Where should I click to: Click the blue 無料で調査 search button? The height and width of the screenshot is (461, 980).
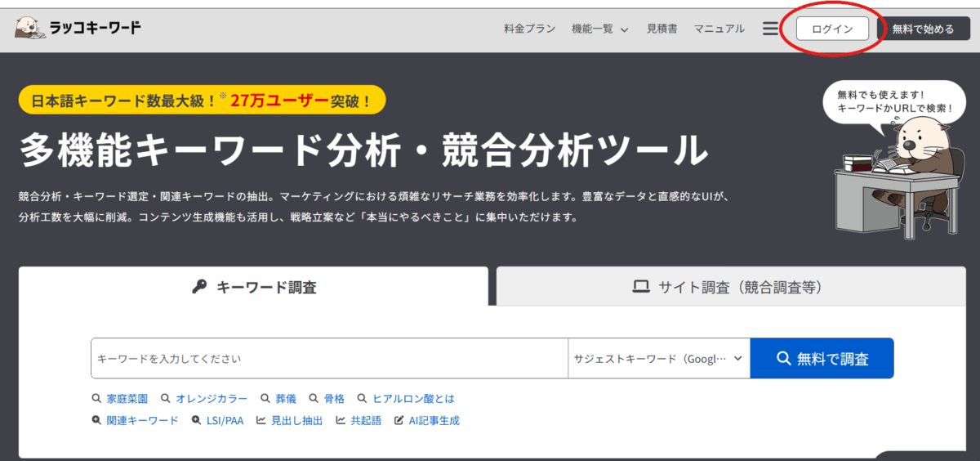click(822, 359)
